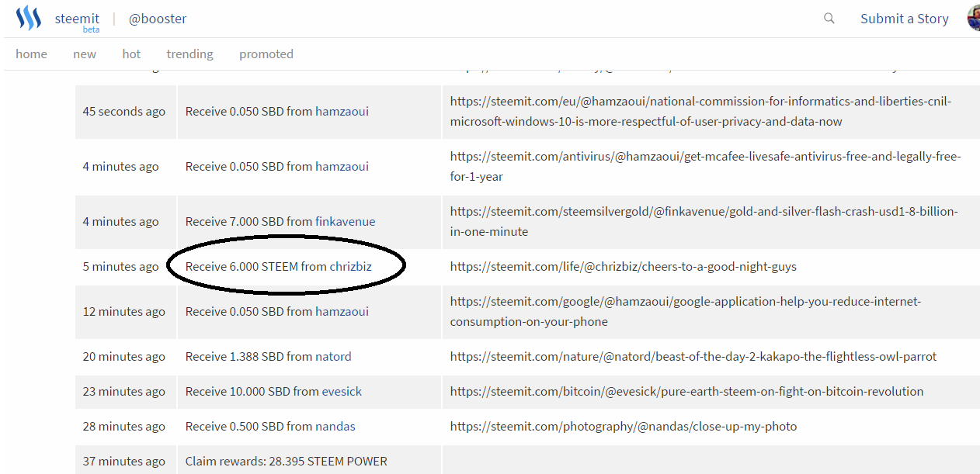Open hamzaoui link in 12 minutes ago row
The height and width of the screenshot is (474, 980).
coord(342,311)
